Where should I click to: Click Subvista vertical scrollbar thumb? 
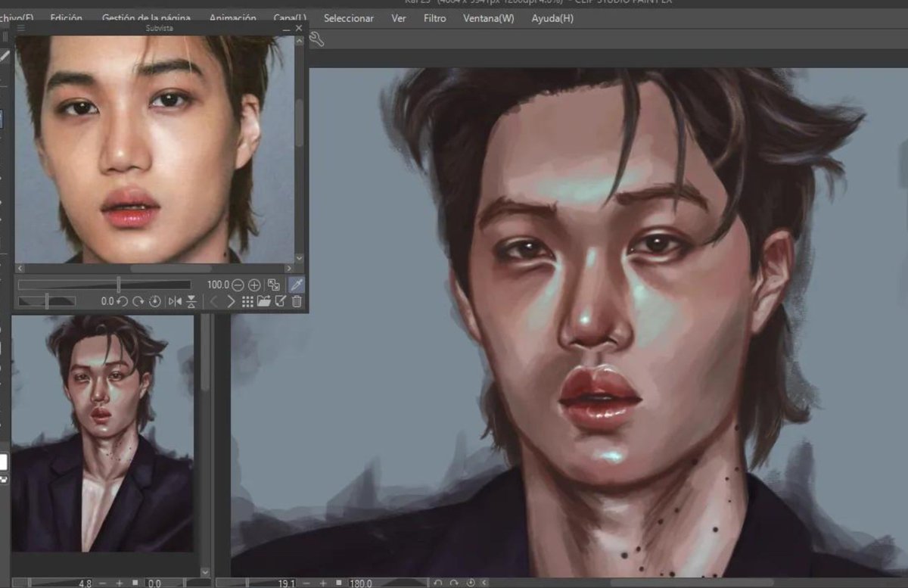pyautogui.click(x=299, y=121)
